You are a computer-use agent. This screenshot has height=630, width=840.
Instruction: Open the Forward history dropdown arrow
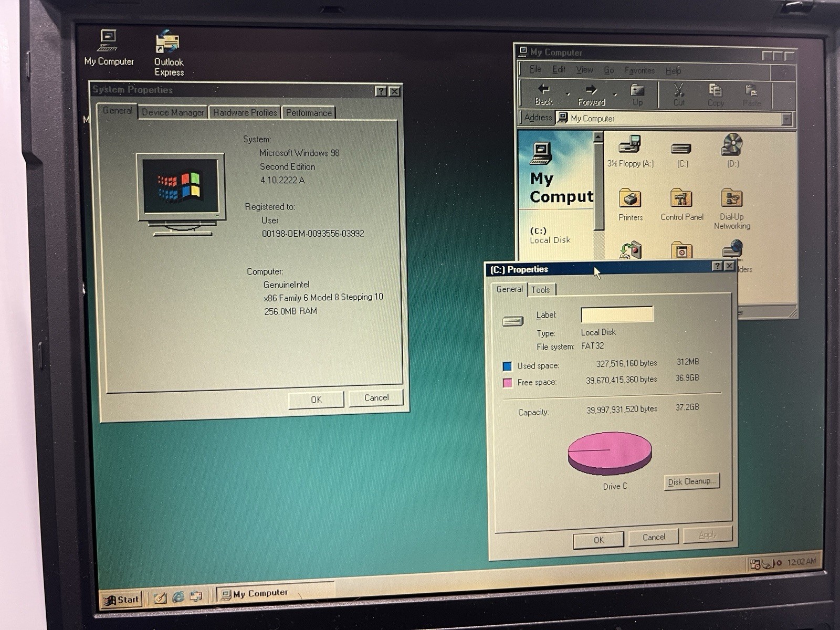tap(615, 95)
